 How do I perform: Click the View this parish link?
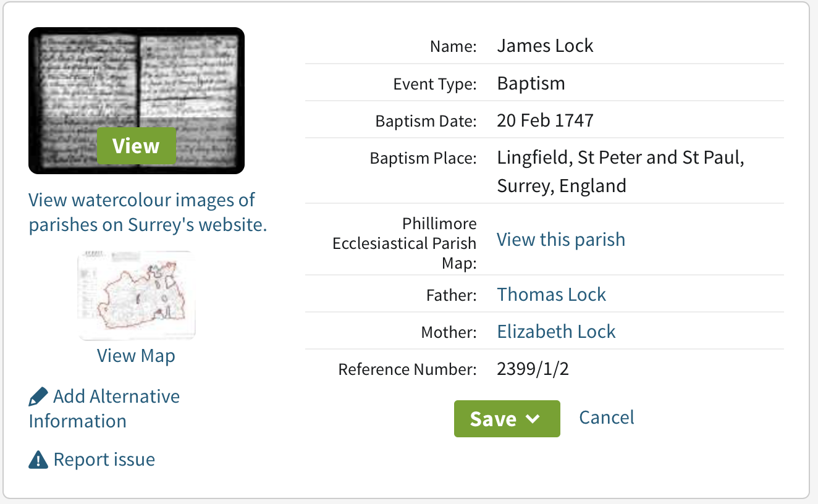(561, 240)
